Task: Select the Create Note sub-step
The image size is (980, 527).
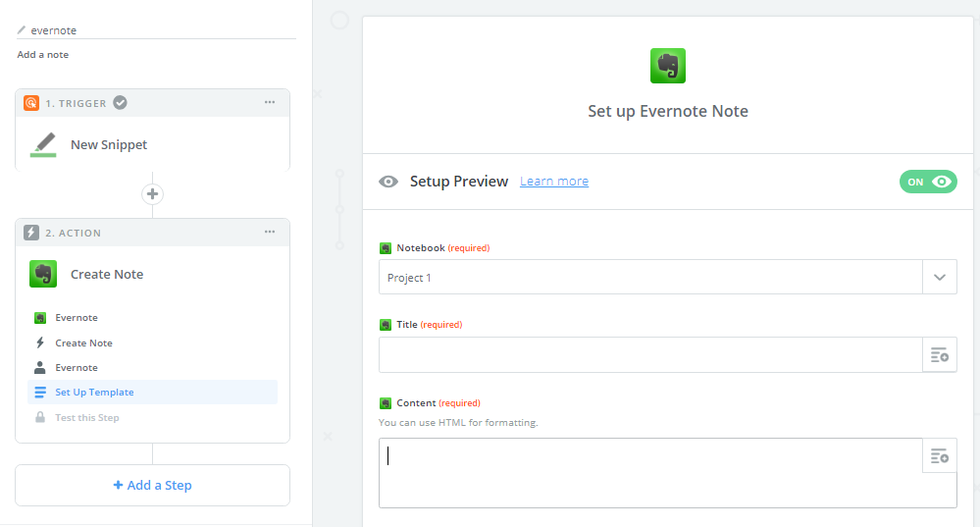Action: 83,343
